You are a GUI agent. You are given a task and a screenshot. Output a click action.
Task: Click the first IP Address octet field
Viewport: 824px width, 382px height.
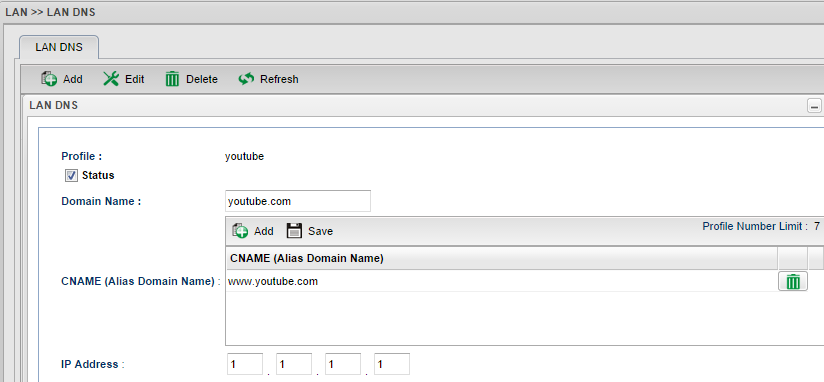pos(244,364)
